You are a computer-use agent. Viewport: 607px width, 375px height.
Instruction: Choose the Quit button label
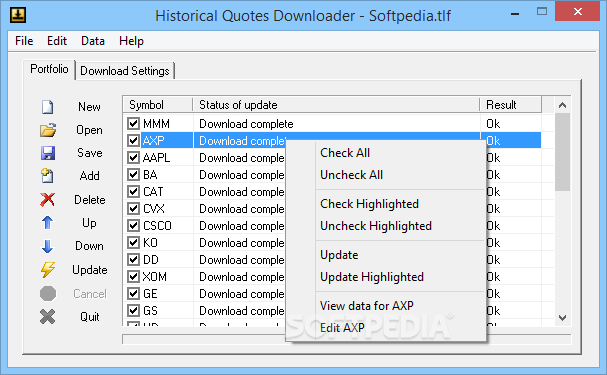(x=89, y=317)
